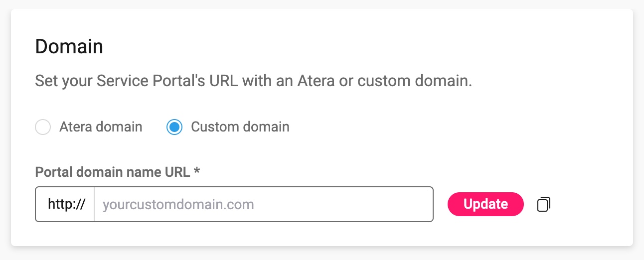
Task: Click the Service Portal URL description text
Action: click(253, 81)
